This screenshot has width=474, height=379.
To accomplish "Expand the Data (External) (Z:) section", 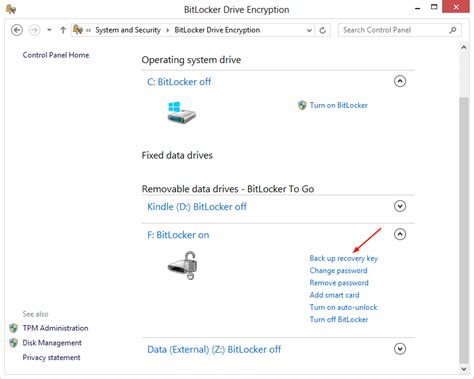I will click(x=400, y=349).
